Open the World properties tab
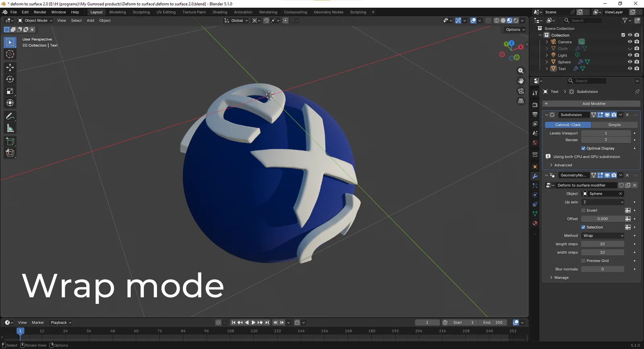644x349 pixels. 535,143
